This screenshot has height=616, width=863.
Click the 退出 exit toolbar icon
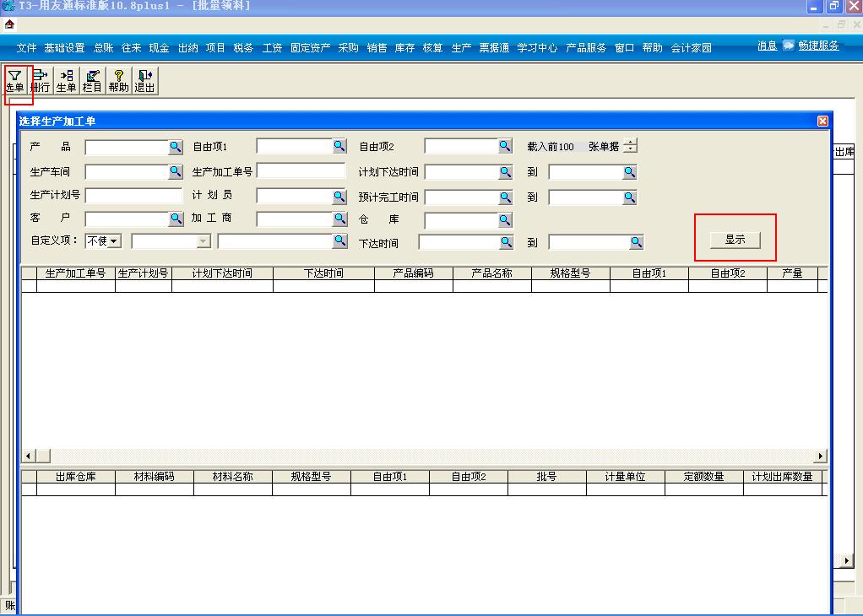pos(144,81)
